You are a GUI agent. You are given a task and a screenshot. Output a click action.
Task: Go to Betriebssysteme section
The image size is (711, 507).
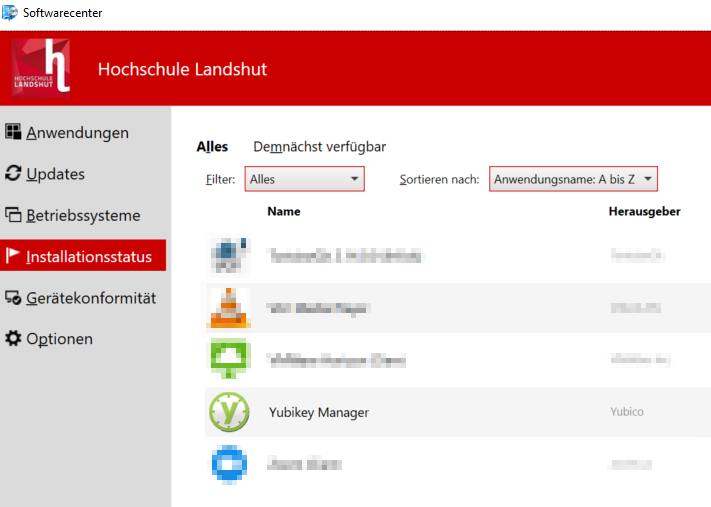tap(83, 215)
